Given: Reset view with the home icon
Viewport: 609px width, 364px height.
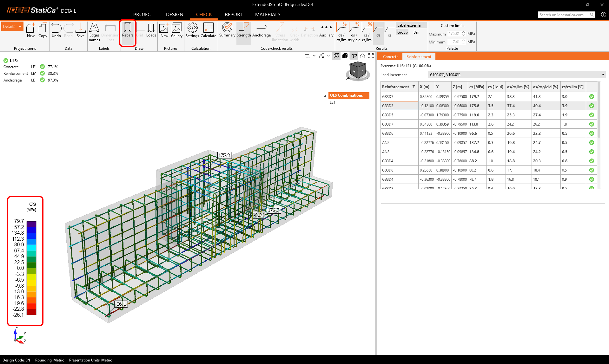Looking at the screenshot, I should (x=362, y=56).
